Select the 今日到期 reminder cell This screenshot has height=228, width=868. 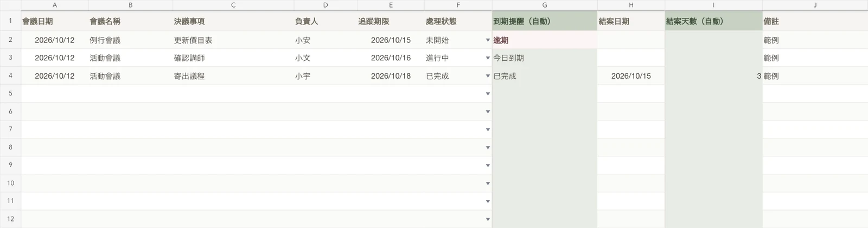(x=545, y=58)
